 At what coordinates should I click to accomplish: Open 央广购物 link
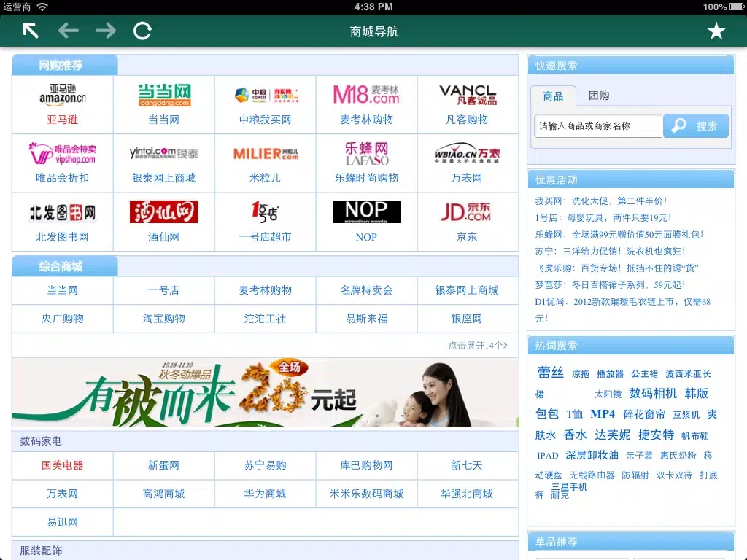[x=63, y=319]
